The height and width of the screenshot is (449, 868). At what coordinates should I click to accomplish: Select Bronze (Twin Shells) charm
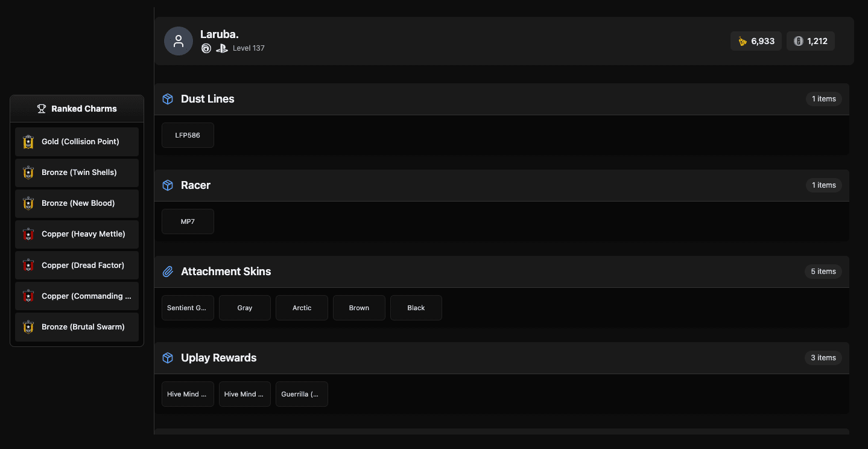[77, 173]
